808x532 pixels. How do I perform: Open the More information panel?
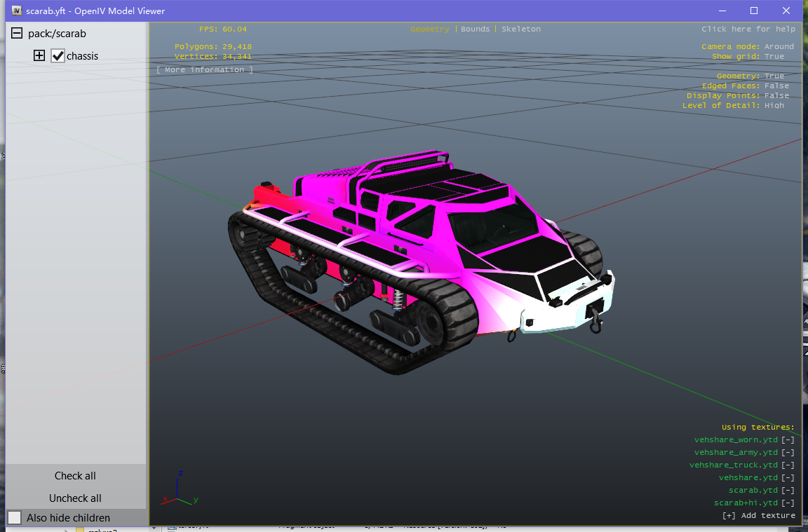click(205, 69)
